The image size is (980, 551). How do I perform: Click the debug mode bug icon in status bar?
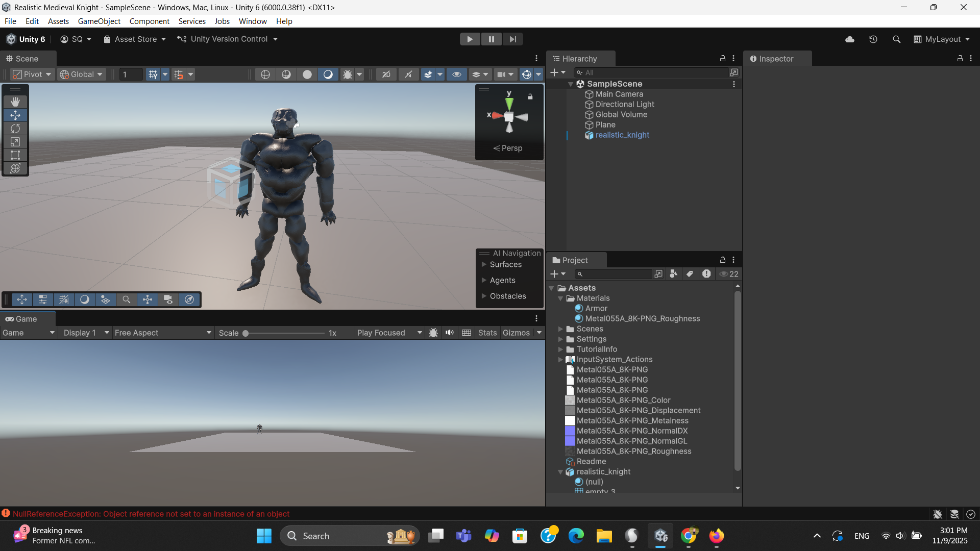pos(938,514)
